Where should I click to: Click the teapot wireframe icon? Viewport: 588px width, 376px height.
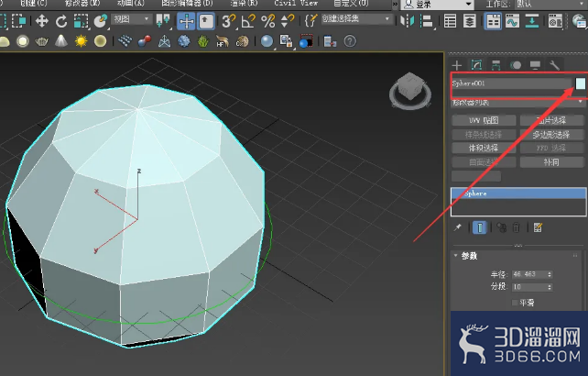[x=41, y=41]
